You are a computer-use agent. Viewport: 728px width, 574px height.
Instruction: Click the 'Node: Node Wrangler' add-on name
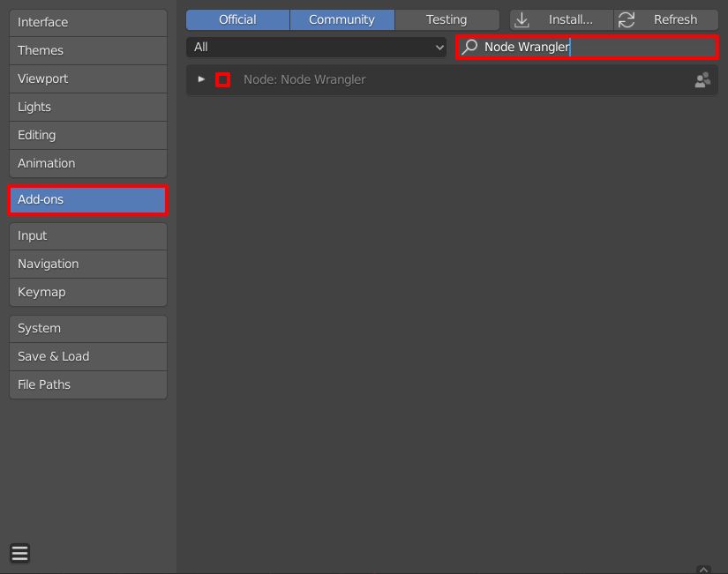click(x=304, y=80)
